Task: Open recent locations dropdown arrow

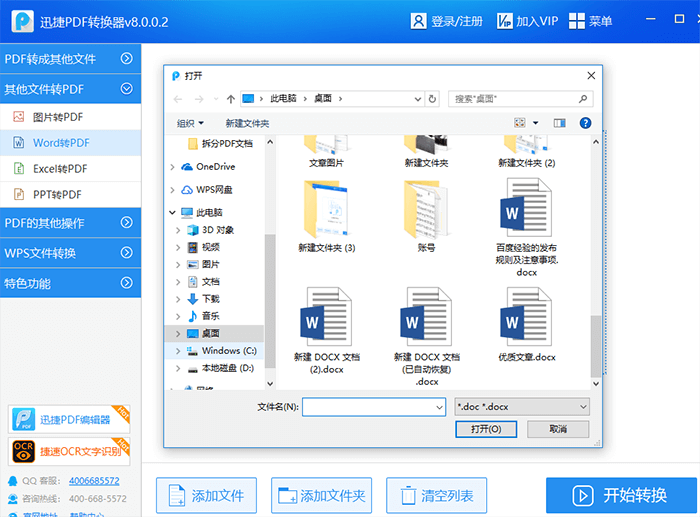Action: pos(216,99)
